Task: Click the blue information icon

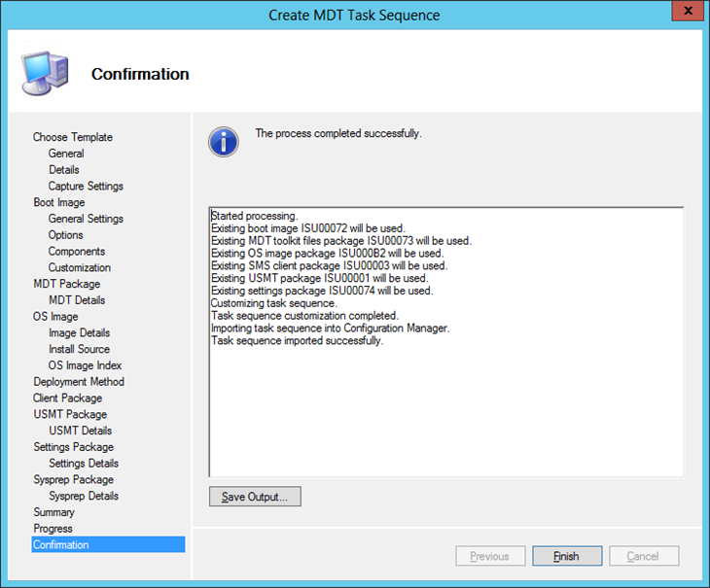Action: click(223, 141)
